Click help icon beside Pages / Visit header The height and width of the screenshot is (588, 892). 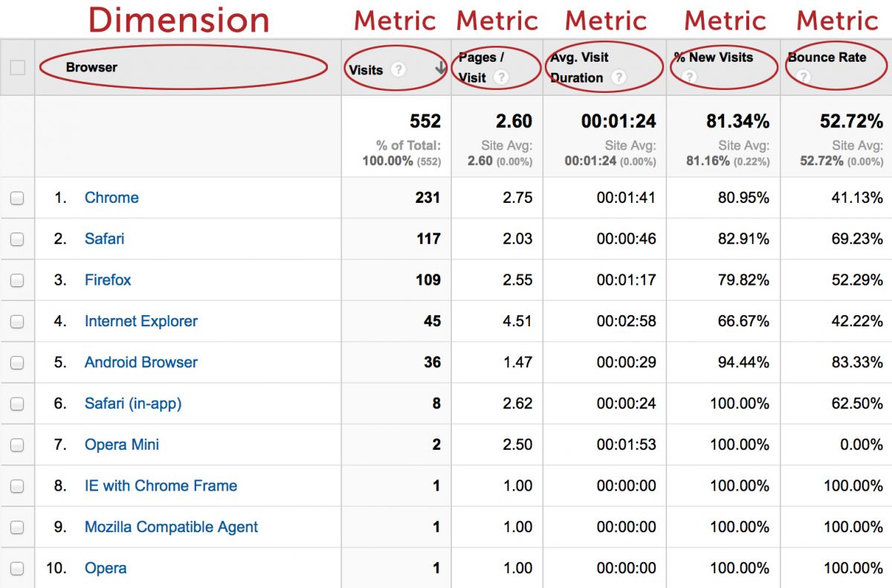(501, 77)
